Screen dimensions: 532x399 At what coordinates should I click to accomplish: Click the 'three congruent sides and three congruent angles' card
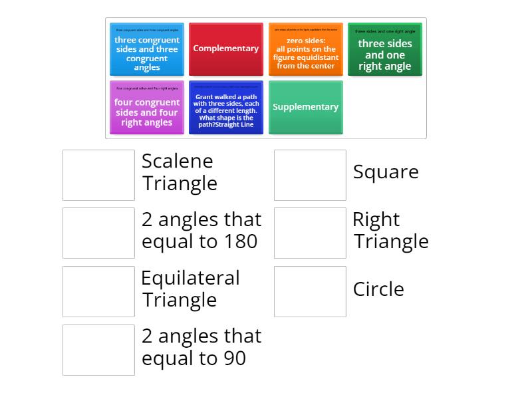(146, 49)
